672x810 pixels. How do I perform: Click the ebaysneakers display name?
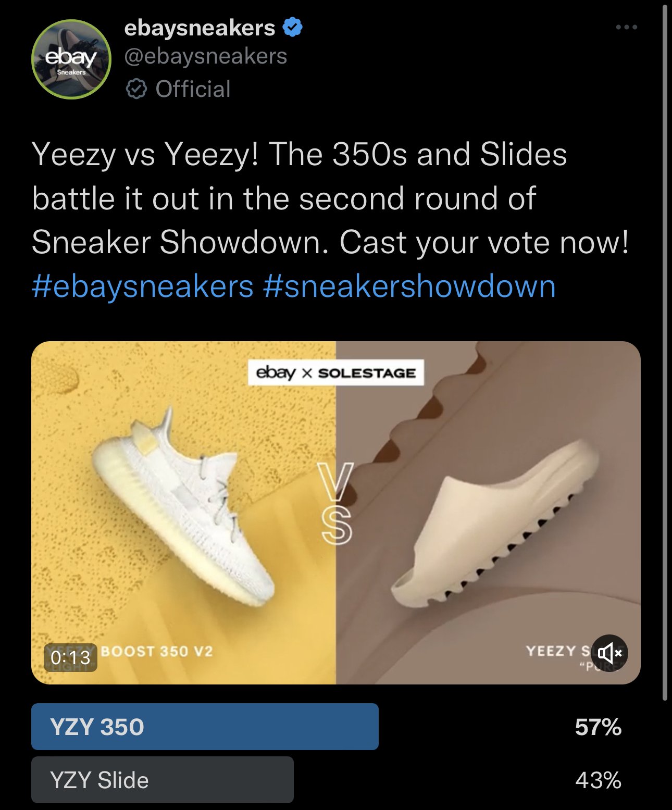tap(200, 28)
